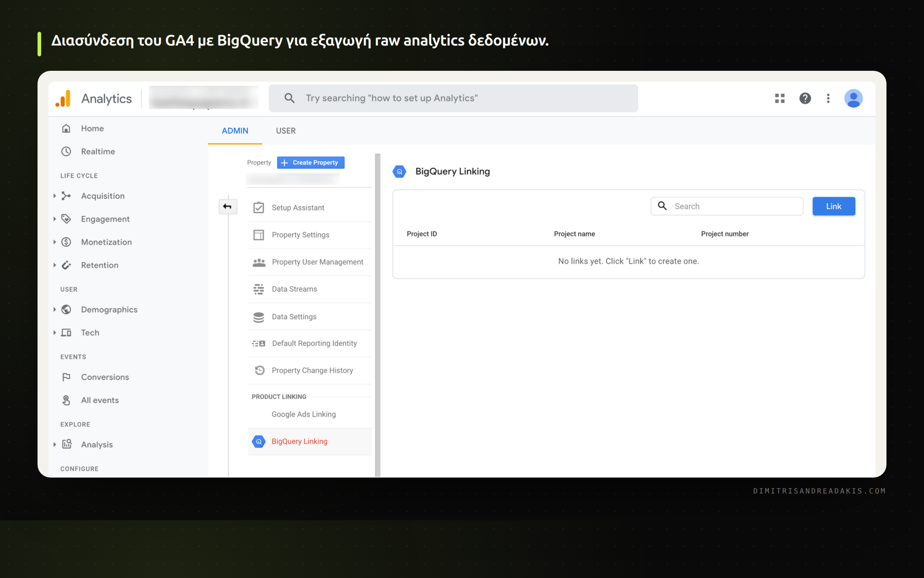The image size is (924, 578).
Task: Click the back arrow button beside property column
Action: [227, 206]
